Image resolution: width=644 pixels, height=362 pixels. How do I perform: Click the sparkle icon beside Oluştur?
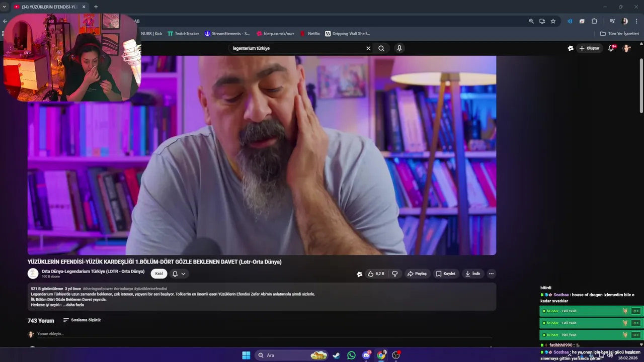571,48
